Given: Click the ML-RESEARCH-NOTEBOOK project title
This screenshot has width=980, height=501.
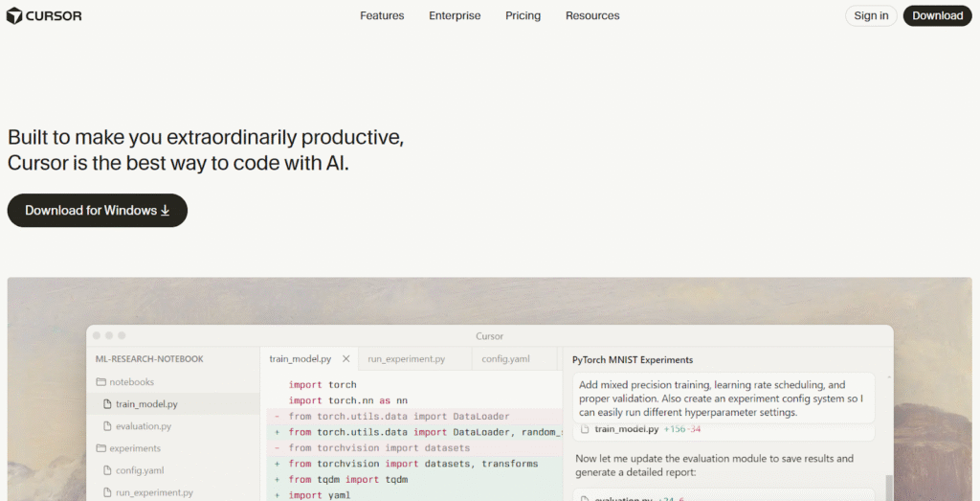Looking at the screenshot, I should click(149, 359).
